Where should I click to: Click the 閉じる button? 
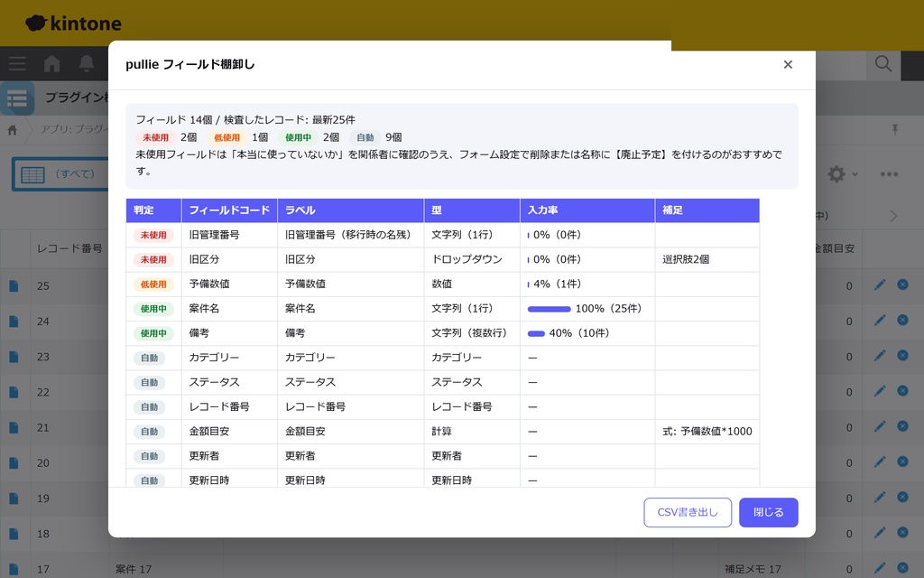(x=769, y=513)
